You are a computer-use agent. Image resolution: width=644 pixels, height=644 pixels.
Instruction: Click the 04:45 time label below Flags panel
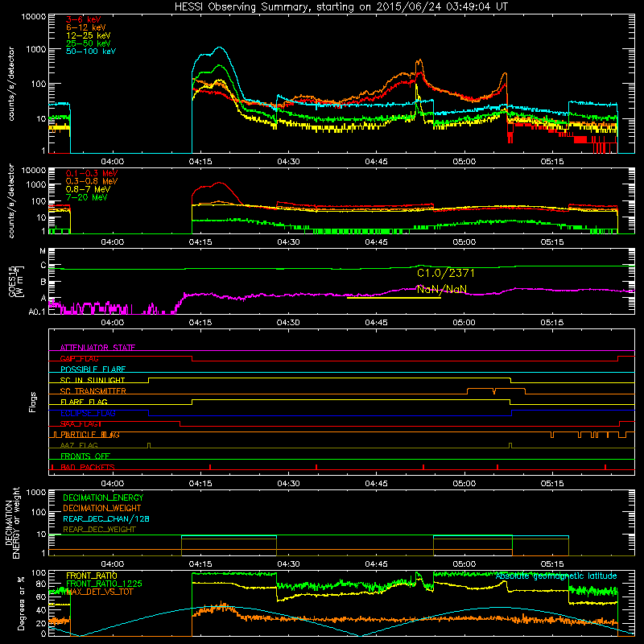point(376,484)
